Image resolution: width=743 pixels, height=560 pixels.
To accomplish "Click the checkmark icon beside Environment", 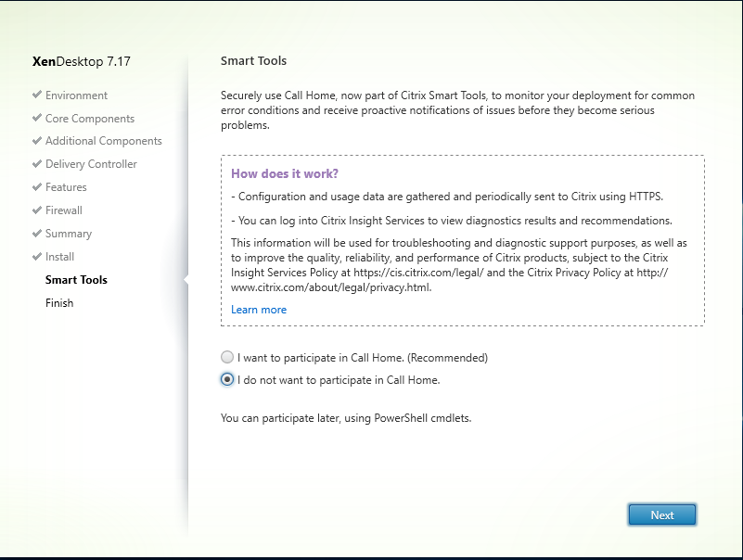I will tap(37, 95).
